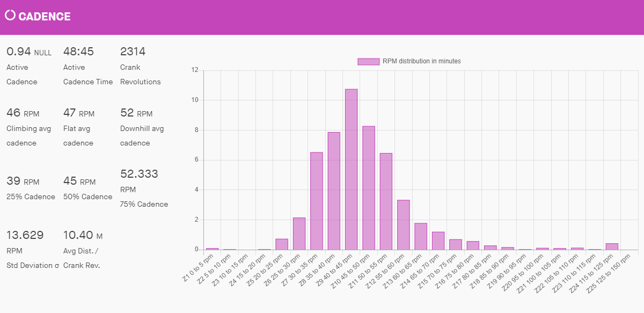Click the 48:45 Active Cadence Time value
Screen dimensions: 644x313
pyautogui.click(x=78, y=52)
